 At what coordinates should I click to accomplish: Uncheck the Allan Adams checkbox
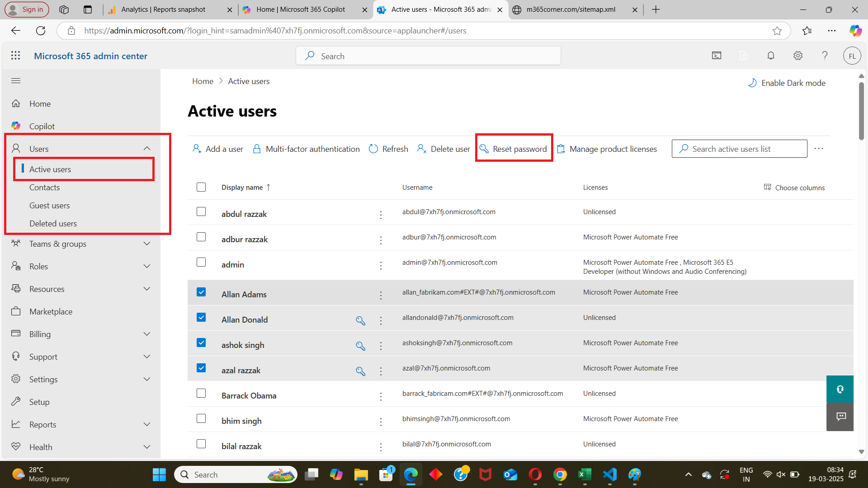pos(201,292)
